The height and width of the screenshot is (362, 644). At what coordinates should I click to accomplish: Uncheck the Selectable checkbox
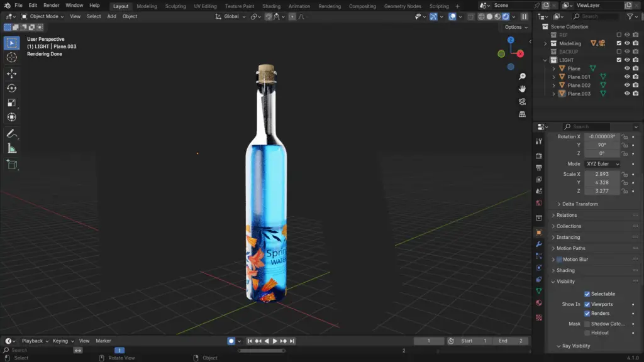(587, 294)
